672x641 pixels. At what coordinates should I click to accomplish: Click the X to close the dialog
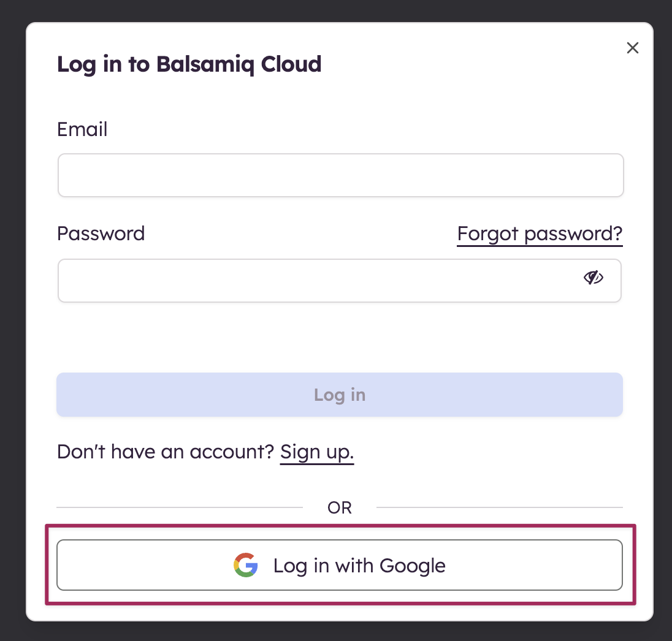tap(632, 47)
